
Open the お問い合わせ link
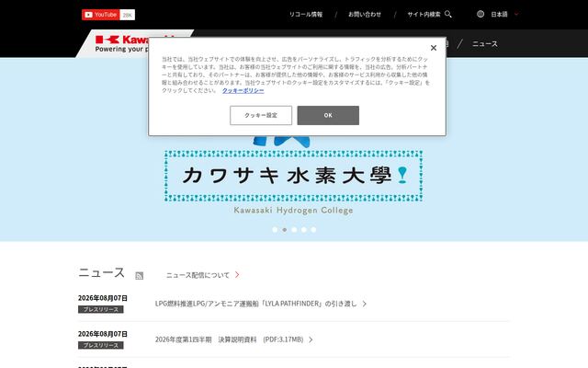click(x=365, y=15)
